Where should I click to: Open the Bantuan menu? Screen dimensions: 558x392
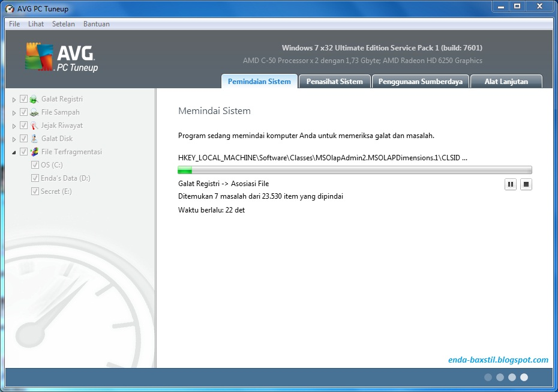97,24
